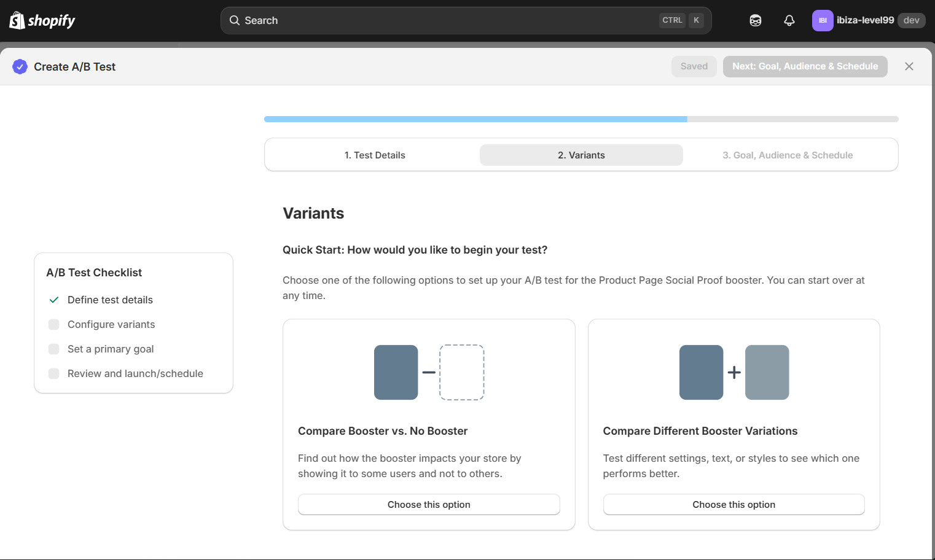Choose the Booster vs. No Booster option
This screenshot has width=935, height=560.
(x=429, y=504)
